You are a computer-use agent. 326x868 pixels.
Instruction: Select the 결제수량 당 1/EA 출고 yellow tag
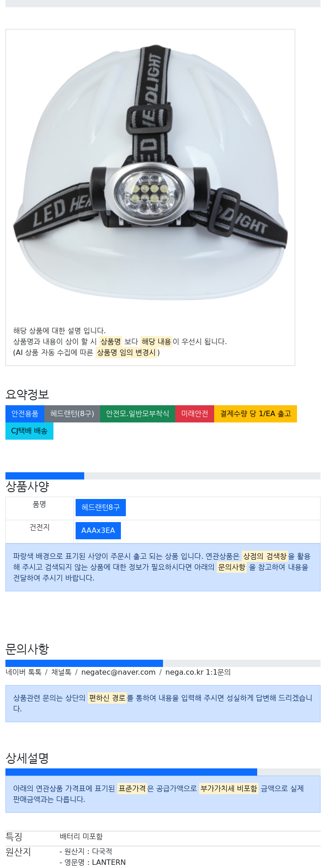pyautogui.click(x=255, y=414)
